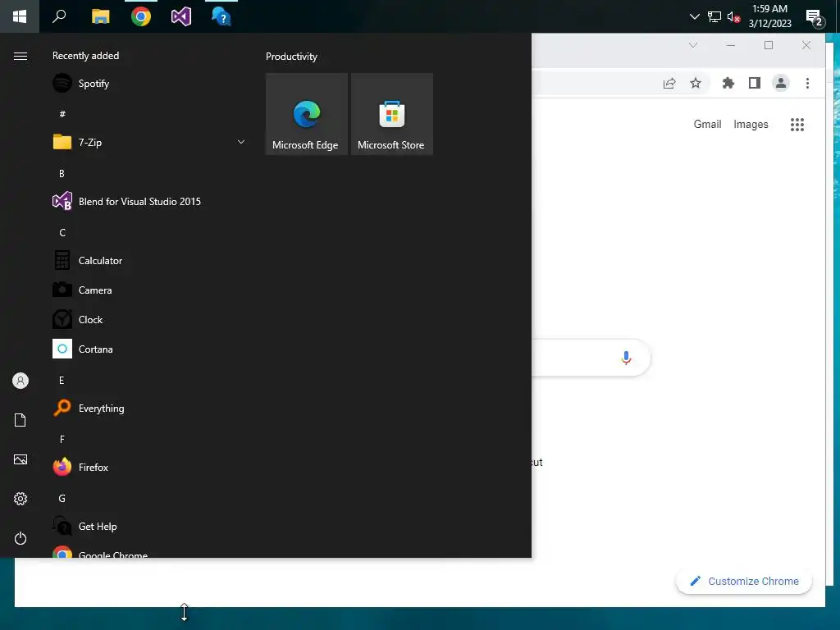
Task: Open Images link in Chrome
Action: [x=751, y=125]
